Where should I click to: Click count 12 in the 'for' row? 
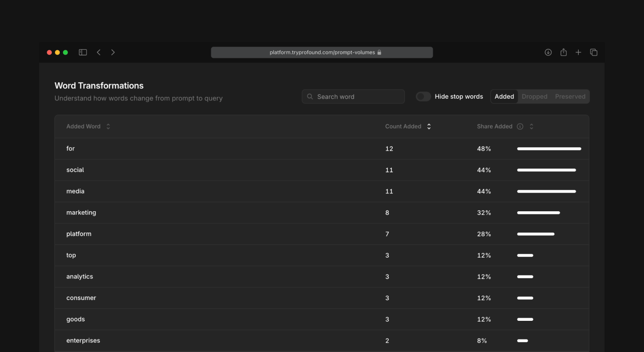coord(389,149)
